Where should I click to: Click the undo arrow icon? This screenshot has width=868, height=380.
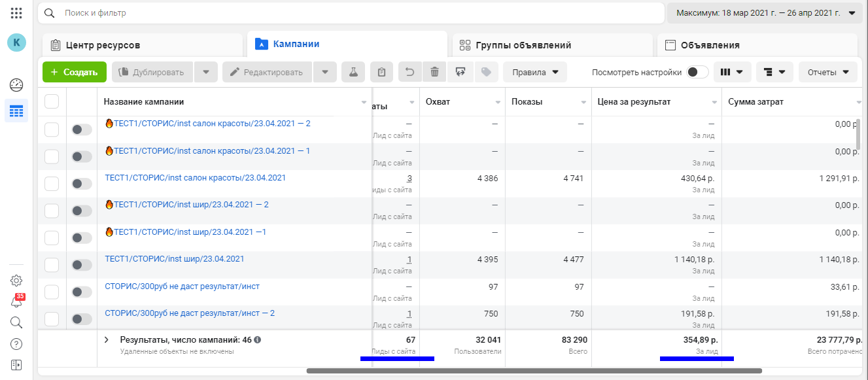[410, 72]
